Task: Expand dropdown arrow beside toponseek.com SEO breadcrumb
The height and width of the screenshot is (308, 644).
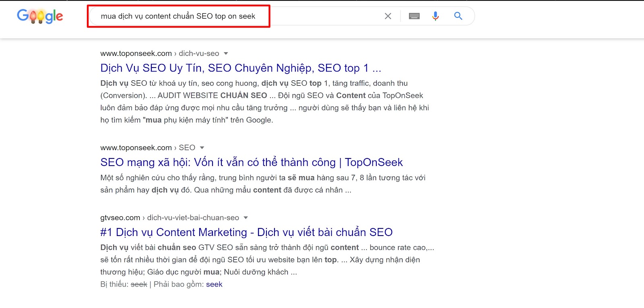Action: tap(202, 148)
